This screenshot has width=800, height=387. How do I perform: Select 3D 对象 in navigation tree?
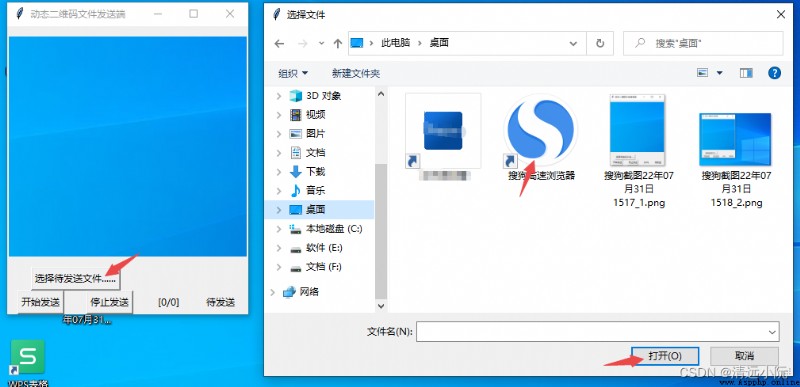[x=315, y=95]
